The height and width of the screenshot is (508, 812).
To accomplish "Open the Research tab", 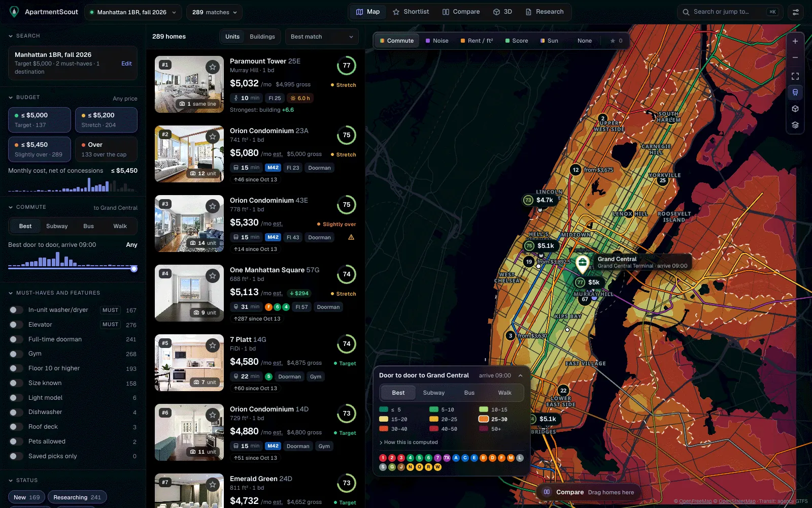I will click(x=544, y=12).
